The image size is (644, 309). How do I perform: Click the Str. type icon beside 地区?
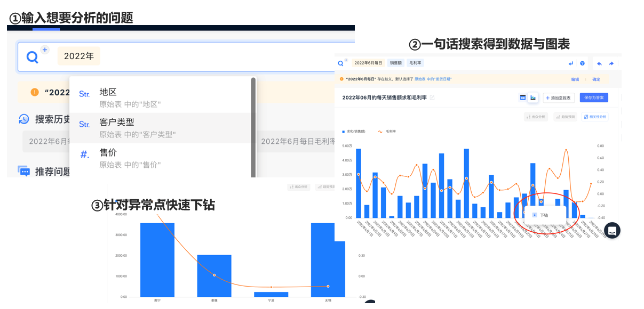pyautogui.click(x=84, y=94)
